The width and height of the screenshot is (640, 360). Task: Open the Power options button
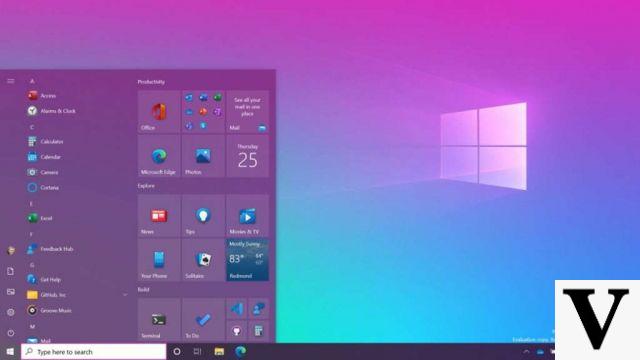tap(11, 333)
